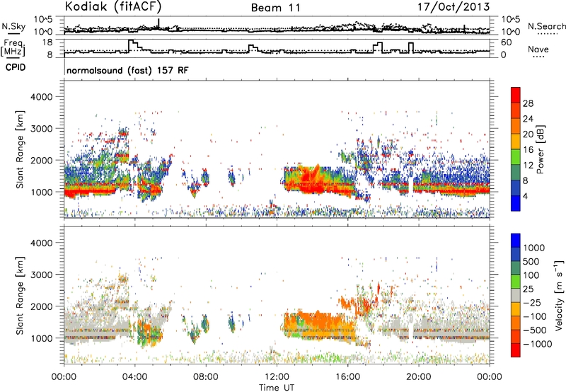This screenshot has height=392, width=566.
Task: Click the "4000" tick on the power panel
Action: 41,97
